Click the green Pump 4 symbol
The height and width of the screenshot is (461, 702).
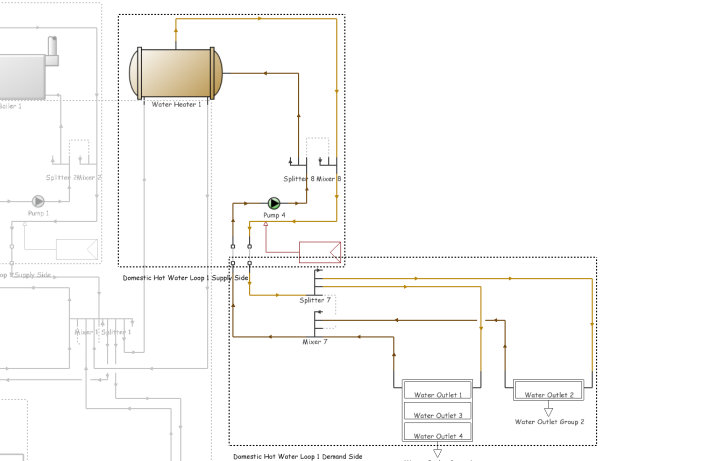[275, 203]
